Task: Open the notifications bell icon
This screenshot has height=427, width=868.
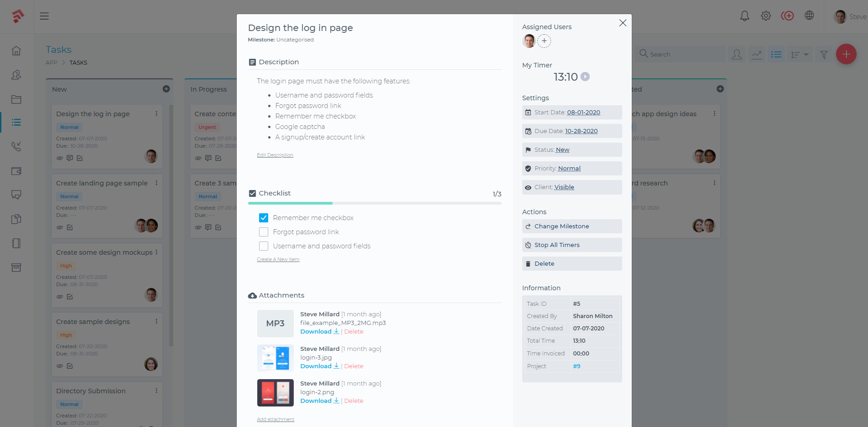Action: point(744,15)
